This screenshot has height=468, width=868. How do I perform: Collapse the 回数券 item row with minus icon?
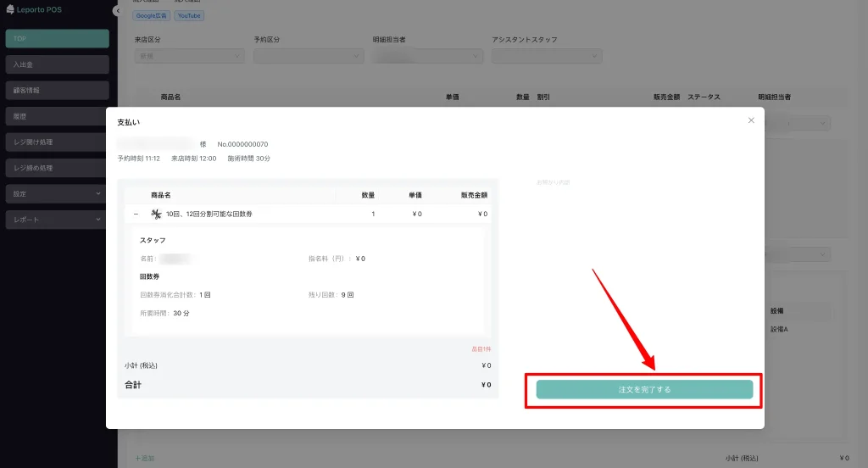coord(136,214)
